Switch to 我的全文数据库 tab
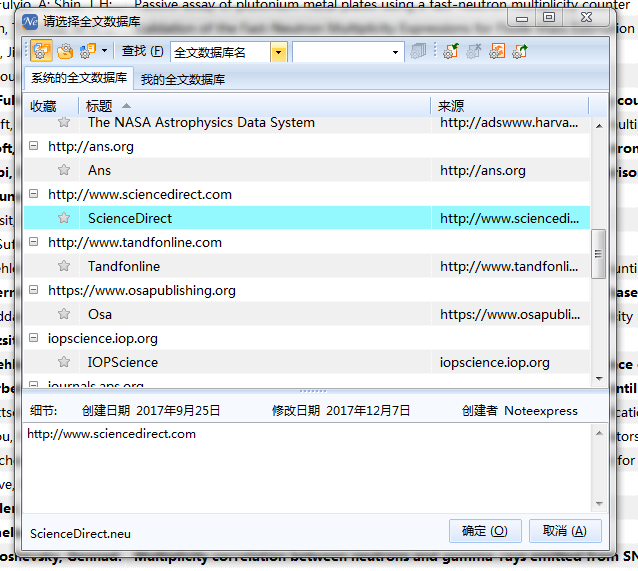638x571 pixels. [183, 79]
